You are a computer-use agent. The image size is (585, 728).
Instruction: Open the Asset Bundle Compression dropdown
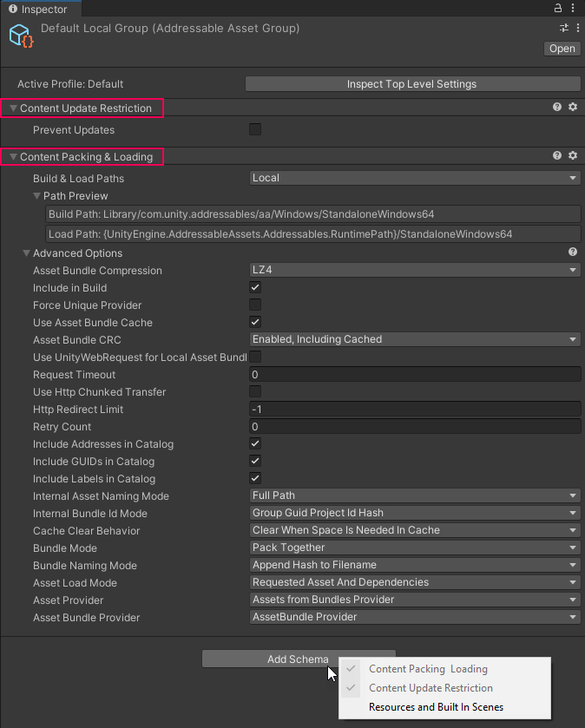click(x=414, y=270)
